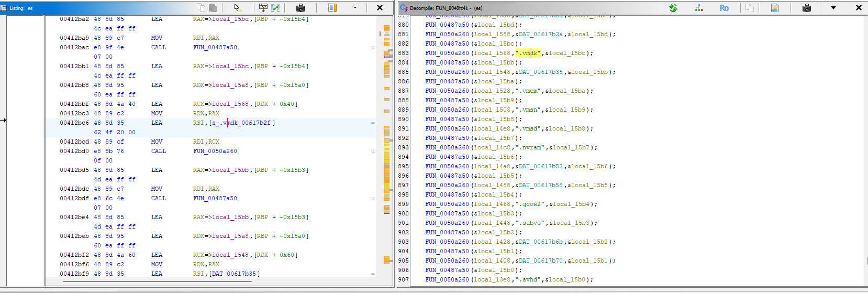The width and height of the screenshot is (868, 293).
Task: Click the ".qcow2" string on line 899
Action: (530, 204)
